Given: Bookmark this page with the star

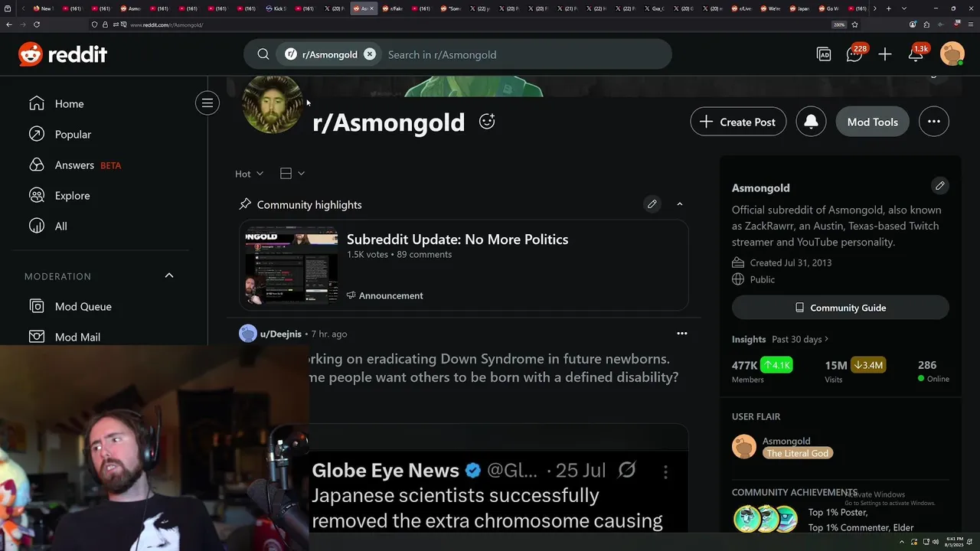Looking at the screenshot, I should pyautogui.click(x=854, y=24).
